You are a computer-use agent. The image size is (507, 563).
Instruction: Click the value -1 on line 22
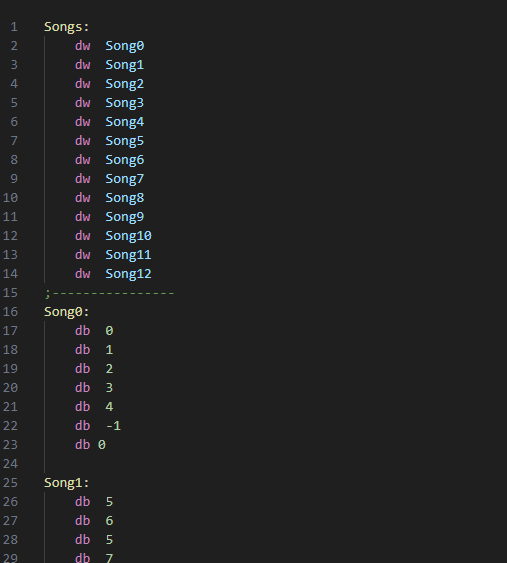point(113,426)
